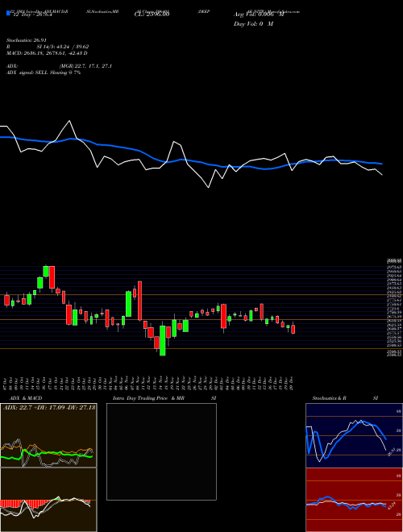
Task: Click the ADX: 22.7 +DY -DY header
Action: [48, 408]
